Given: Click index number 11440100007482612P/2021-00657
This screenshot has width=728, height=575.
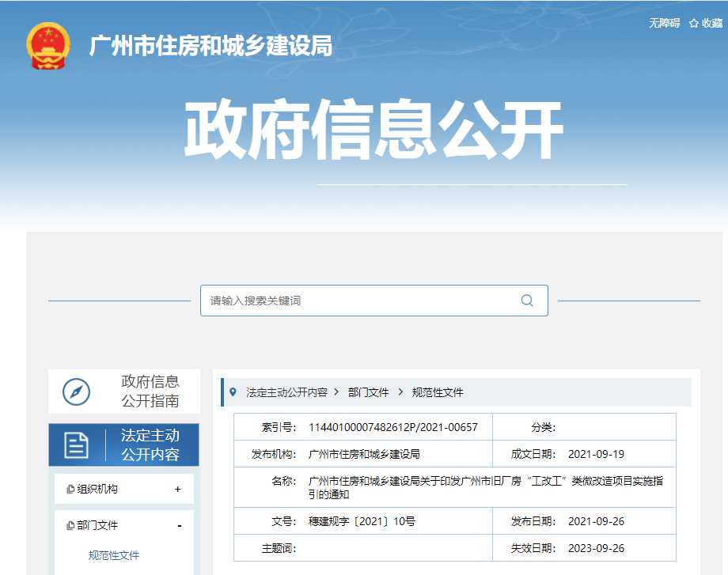Looking at the screenshot, I should 393,427.
